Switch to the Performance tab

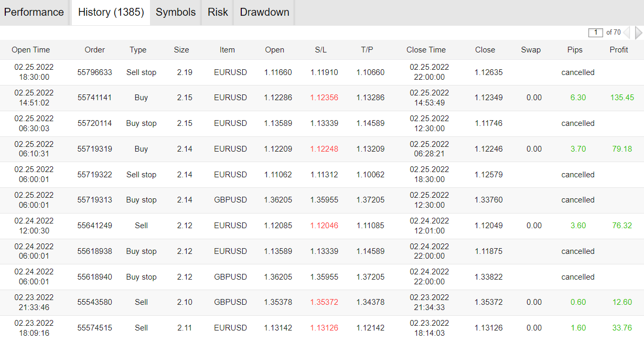pyautogui.click(x=34, y=12)
